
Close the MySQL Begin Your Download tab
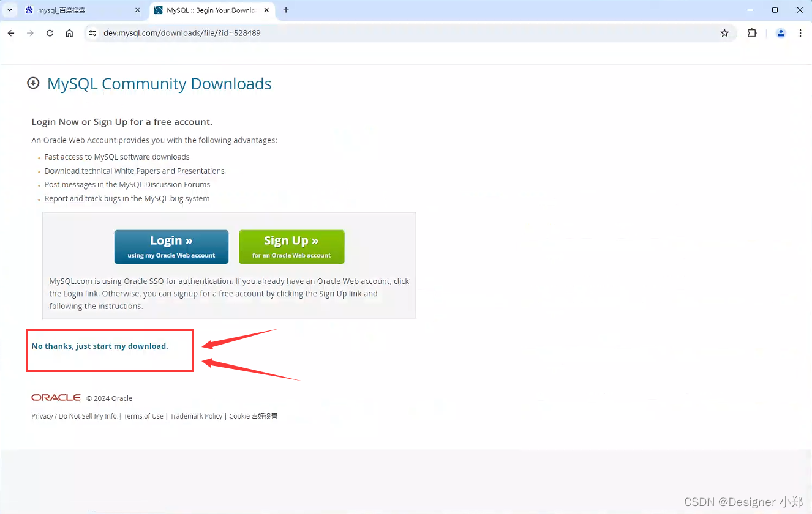266,10
